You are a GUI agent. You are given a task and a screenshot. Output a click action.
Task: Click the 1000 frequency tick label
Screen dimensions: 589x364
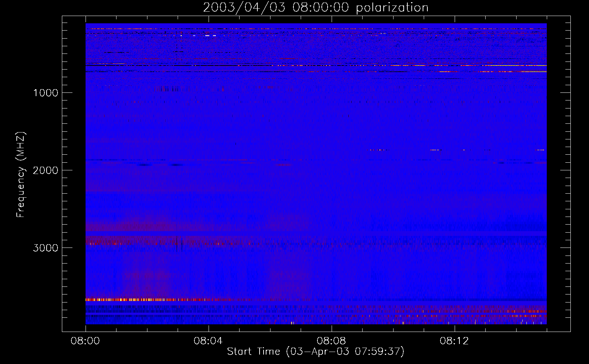point(46,93)
